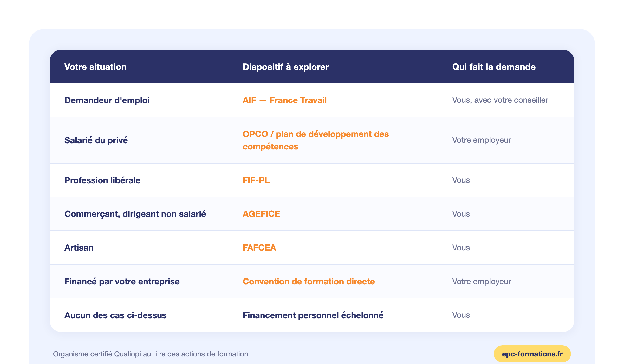This screenshot has width=624, height=364.
Task: Select the Artisan row label
Action: pyautogui.click(x=79, y=248)
